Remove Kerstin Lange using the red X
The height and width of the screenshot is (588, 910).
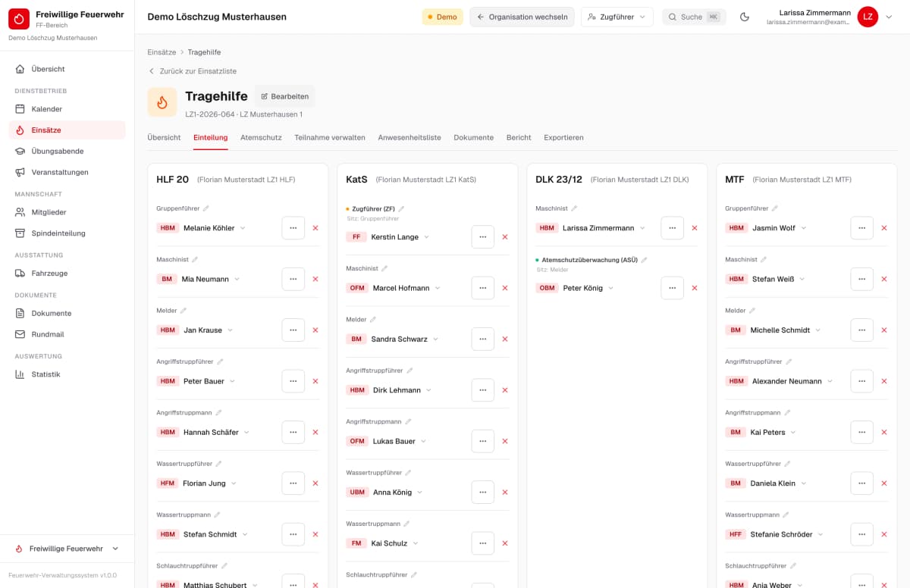point(505,237)
